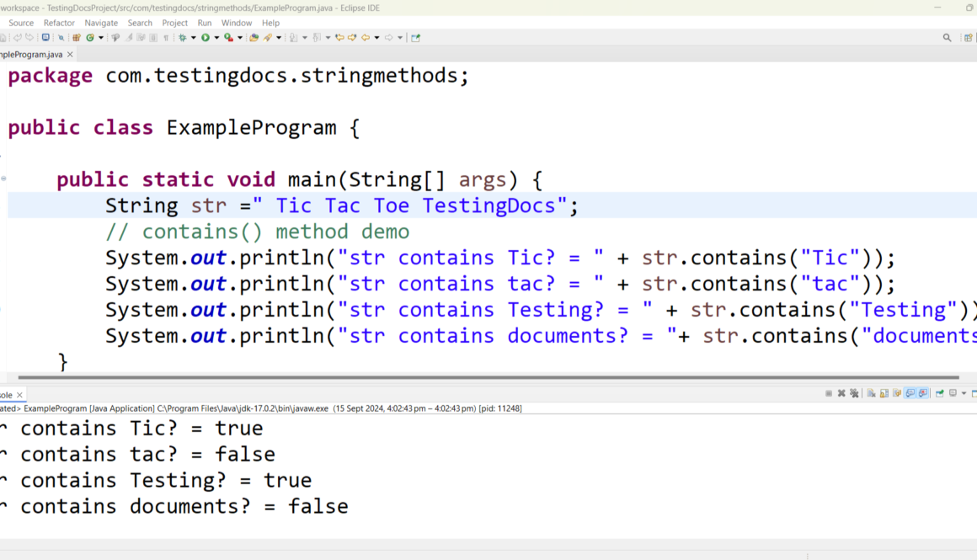977x560 pixels.
Task: Click the Search magnifier icon at top right
Action: (947, 38)
